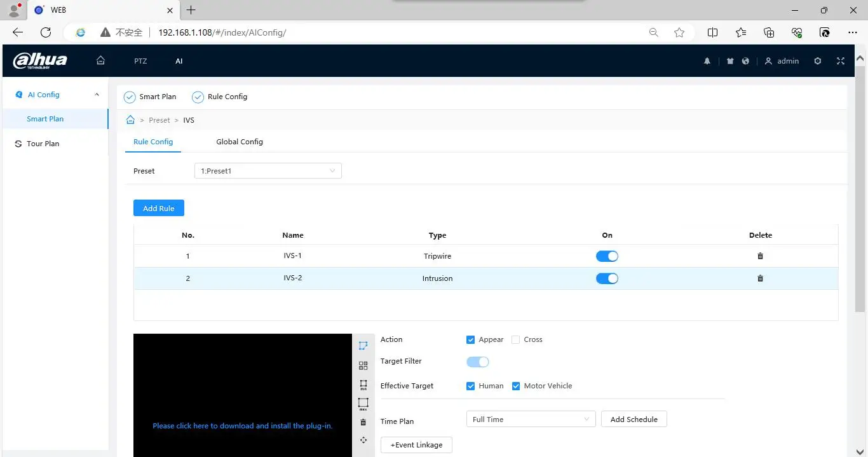Screen dimensions: 868x457
Task: Open the alarm bell notifications
Action: 707,61
